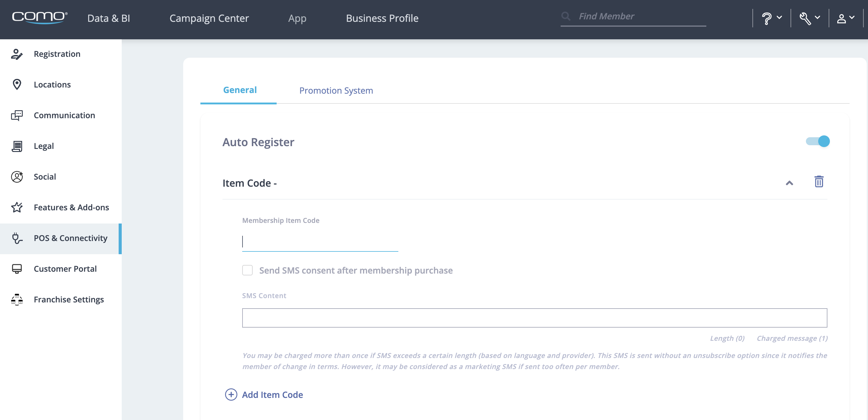Check Send SMS consent after membership purchase

pyautogui.click(x=247, y=270)
